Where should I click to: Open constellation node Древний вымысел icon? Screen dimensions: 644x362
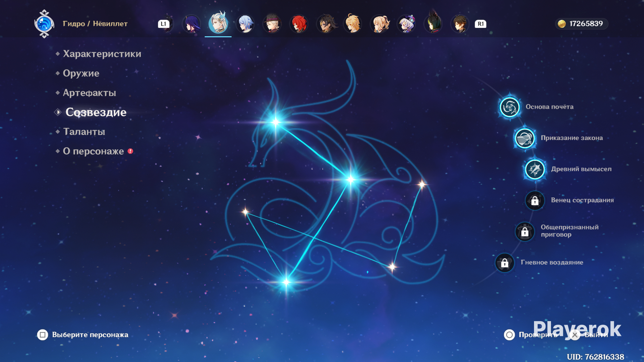tap(535, 169)
